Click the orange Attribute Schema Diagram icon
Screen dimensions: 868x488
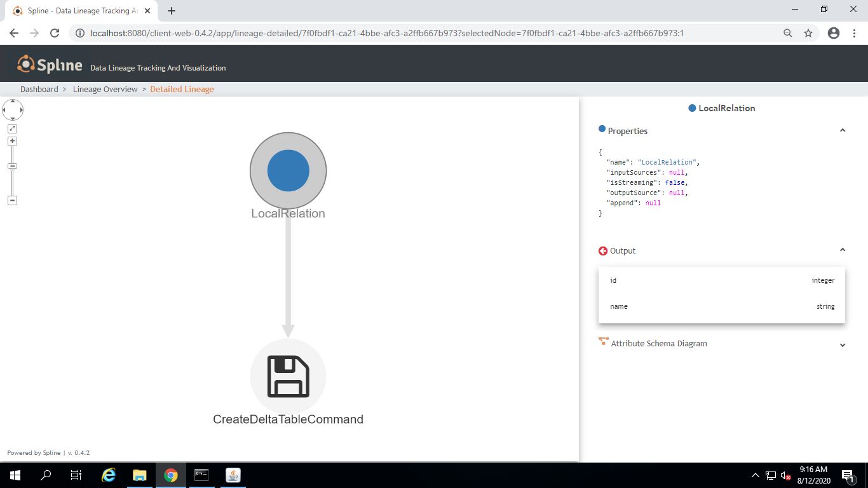[x=603, y=341]
